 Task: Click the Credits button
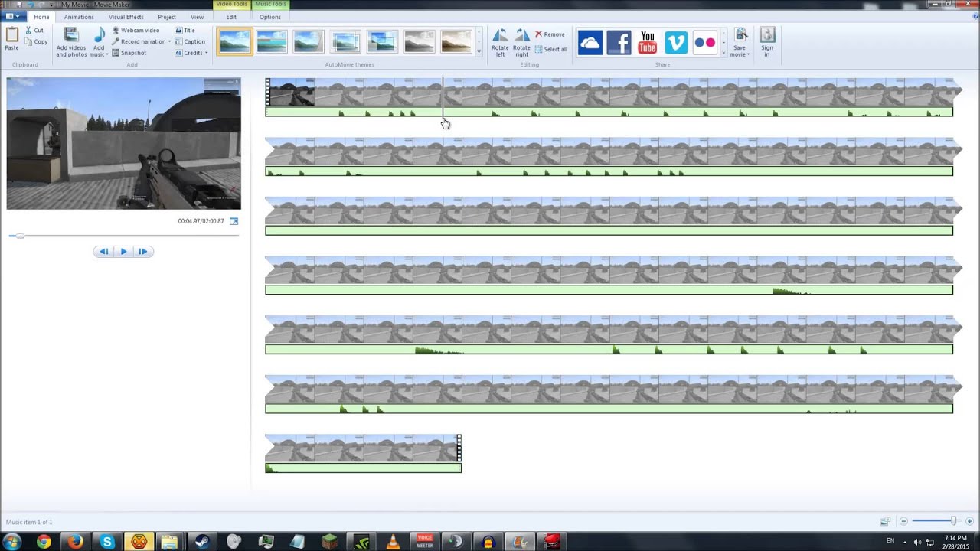pyautogui.click(x=189, y=53)
